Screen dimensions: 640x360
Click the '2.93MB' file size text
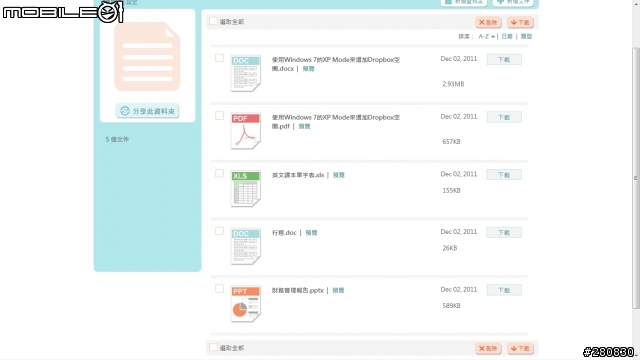(453, 84)
